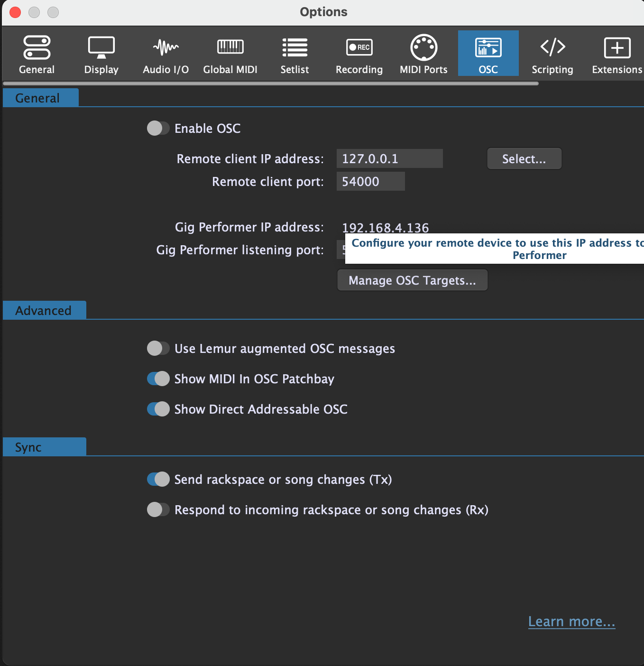The width and height of the screenshot is (644, 666).
Task: Edit the Remote client port field
Action: [x=370, y=181]
